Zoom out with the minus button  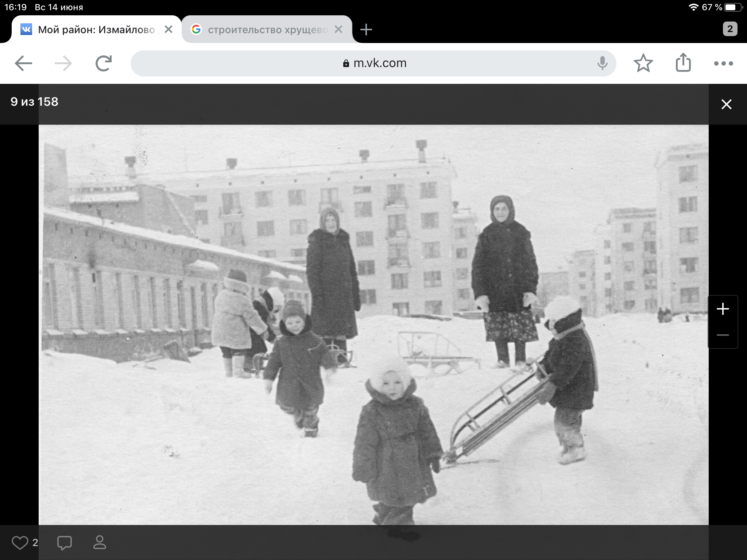723,335
